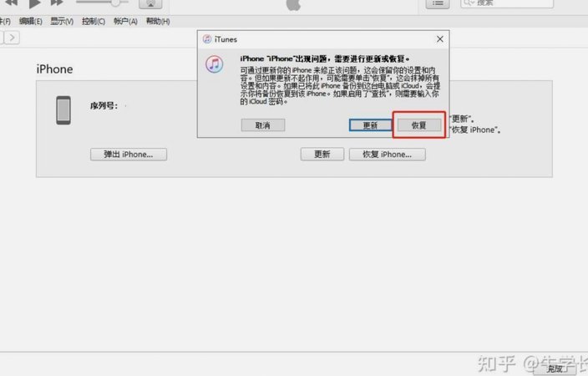Click the iTunes title bar icon
Viewport: 588px width, 376px height.
[x=206, y=39]
